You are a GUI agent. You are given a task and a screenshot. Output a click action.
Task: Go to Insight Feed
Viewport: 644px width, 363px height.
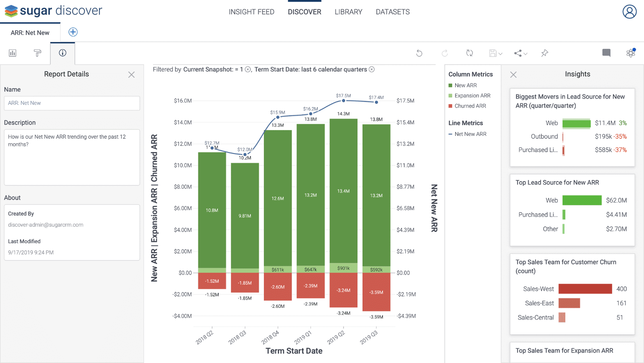click(251, 12)
